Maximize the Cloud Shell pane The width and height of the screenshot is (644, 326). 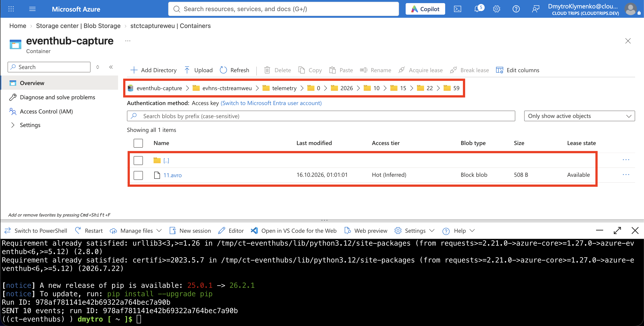(x=617, y=231)
